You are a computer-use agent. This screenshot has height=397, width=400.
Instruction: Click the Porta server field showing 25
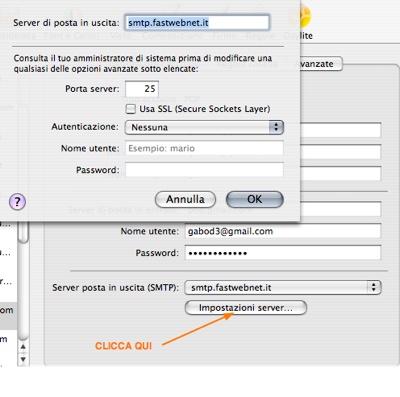[142, 89]
